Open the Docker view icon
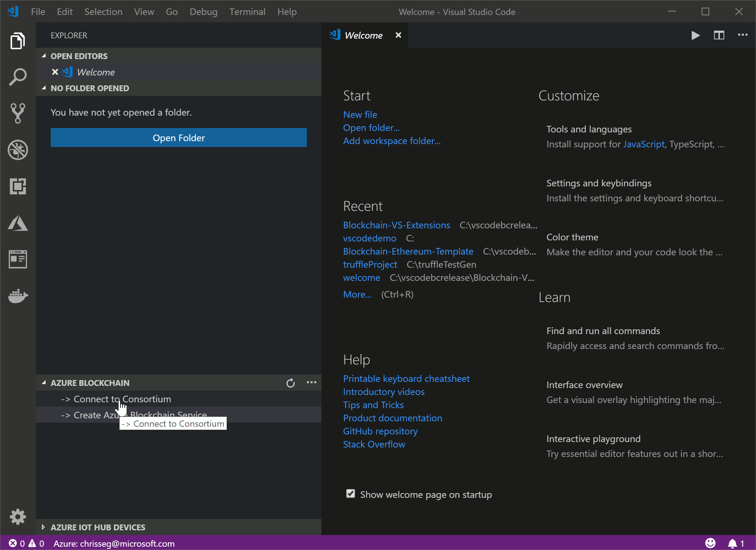Image resolution: width=756 pixels, height=550 pixels. coord(18,296)
